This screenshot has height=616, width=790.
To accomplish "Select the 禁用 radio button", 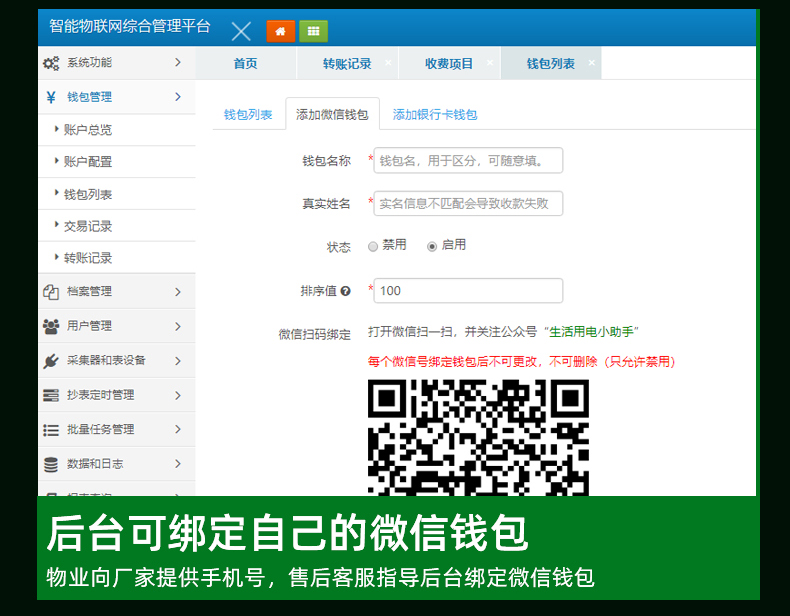I will (373, 246).
